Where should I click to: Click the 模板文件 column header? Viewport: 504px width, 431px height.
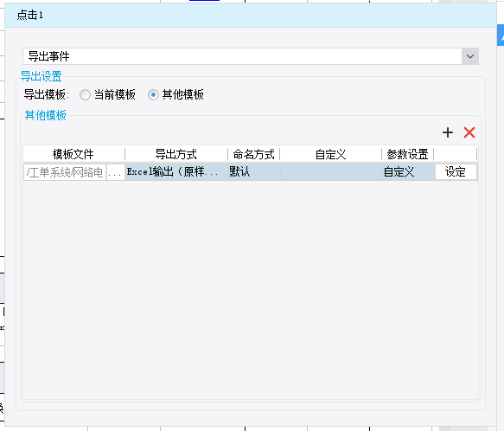(73, 154)
